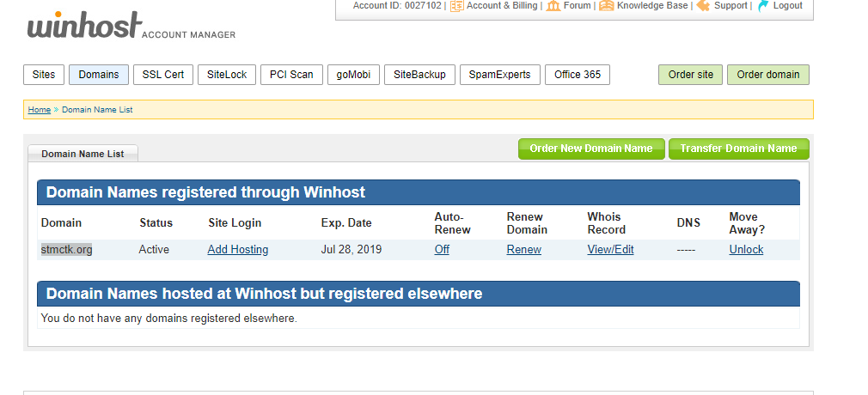This screenshot has width=868, height=395.
Task: Click the Forum building icon
Action: 553,6
